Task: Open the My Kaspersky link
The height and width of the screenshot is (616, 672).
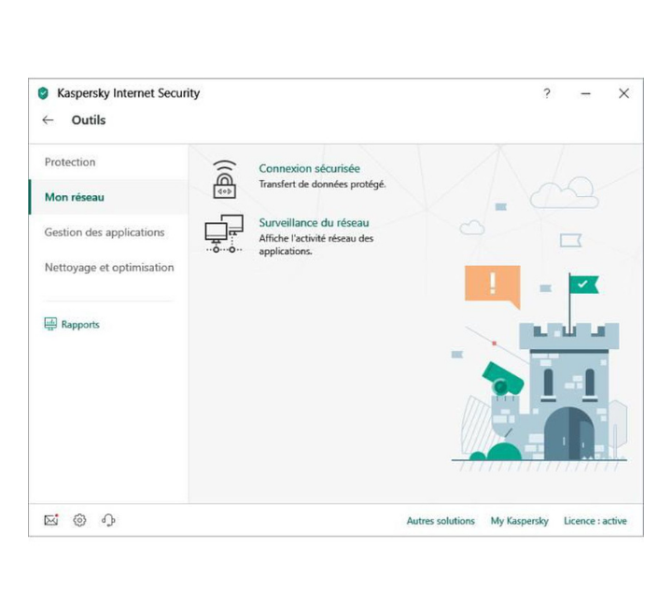Action: 520,521
